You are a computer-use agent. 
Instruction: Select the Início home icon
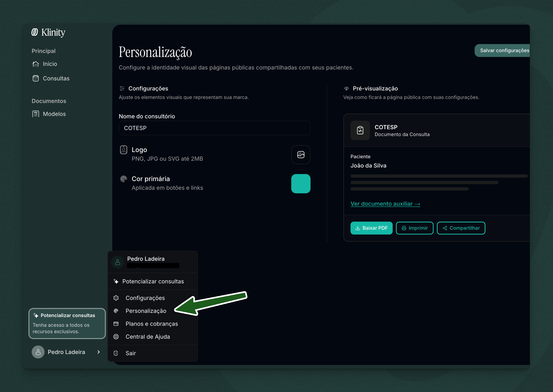35,64
